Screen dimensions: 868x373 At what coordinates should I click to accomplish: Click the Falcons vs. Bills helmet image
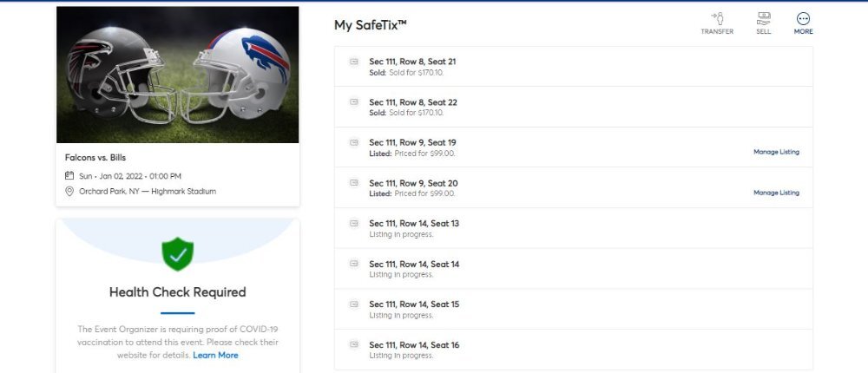click(178, 75)
